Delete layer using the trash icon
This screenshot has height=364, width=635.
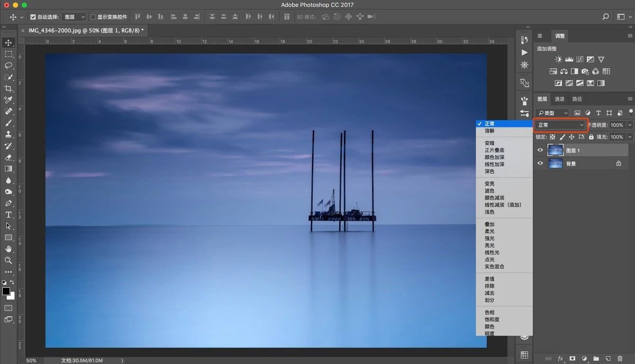(620, 359)
